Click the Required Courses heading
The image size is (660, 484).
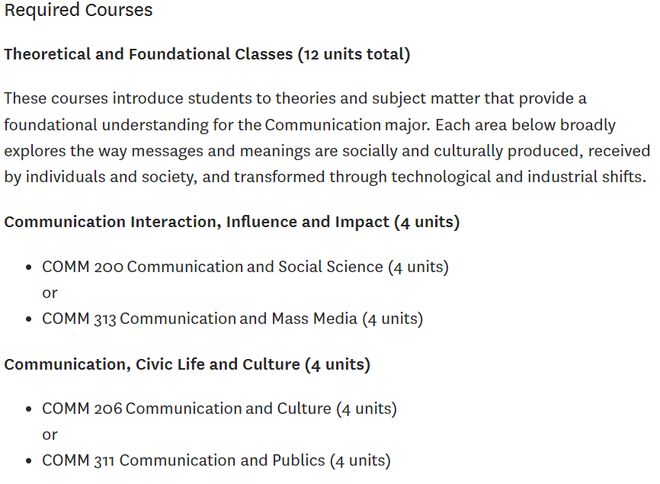pos(78,10)
